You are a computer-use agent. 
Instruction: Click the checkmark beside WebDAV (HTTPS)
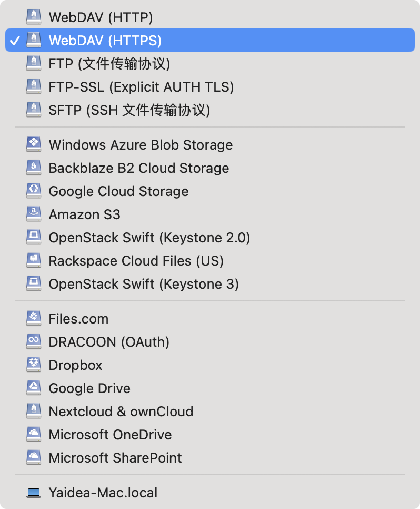pos(15,41)
